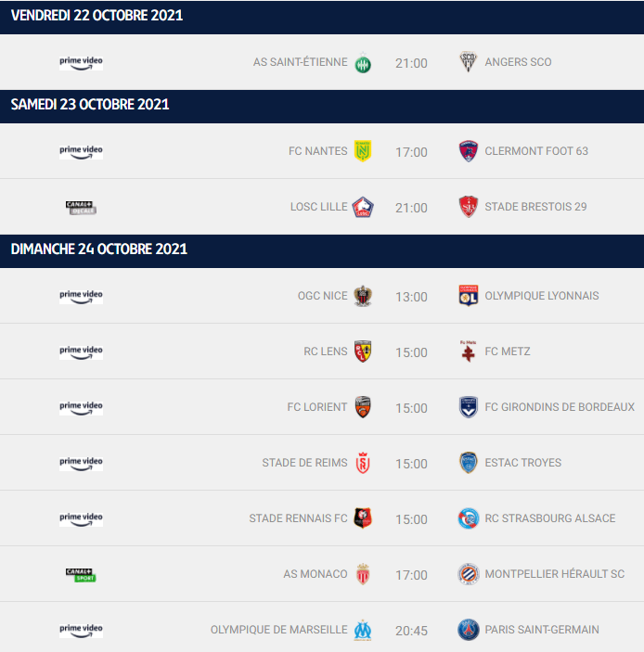The width and height of the screenshot is (644, 652).
Task: Click the Paris Saint-Germain crest
Action: pyautogui.click(x=468, y=630)
